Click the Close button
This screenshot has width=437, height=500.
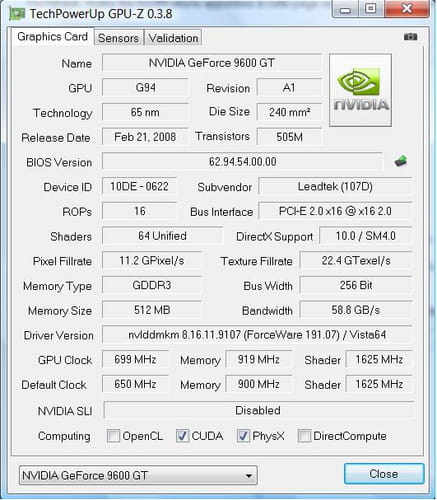(x=384, y=474)
